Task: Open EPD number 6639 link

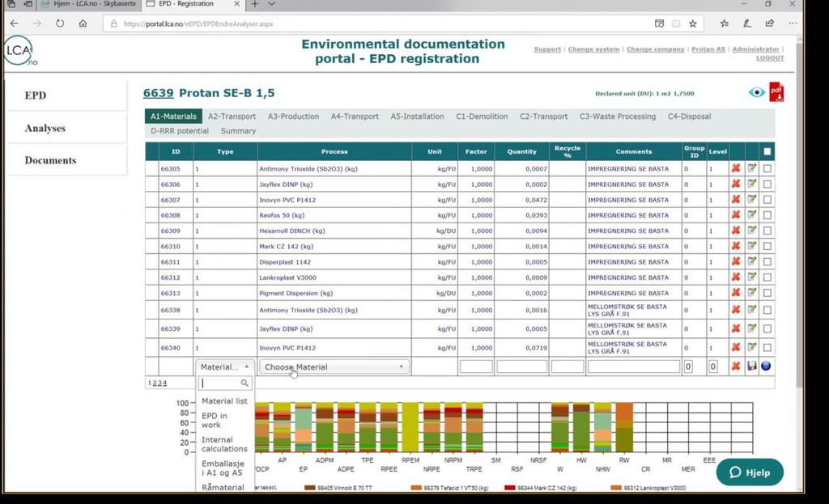Action: pos(158,93)
